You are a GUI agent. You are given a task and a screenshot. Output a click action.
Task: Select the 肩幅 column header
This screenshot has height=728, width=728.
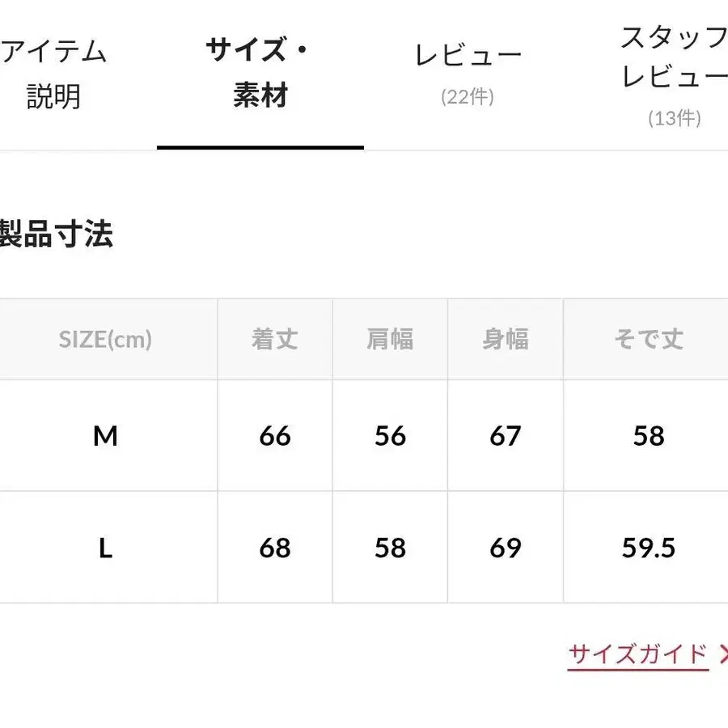[x=391, y=339]
